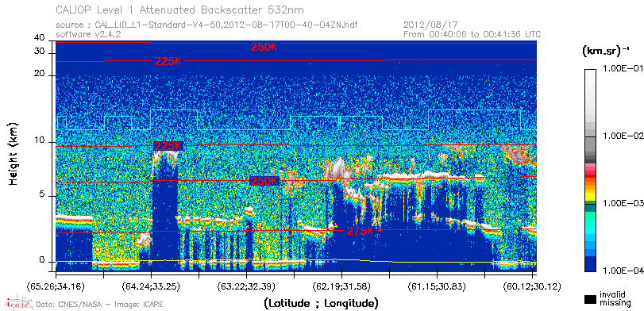
Task: Click the upper '225K' label near 25 km
Action: [x=168, y=62]
